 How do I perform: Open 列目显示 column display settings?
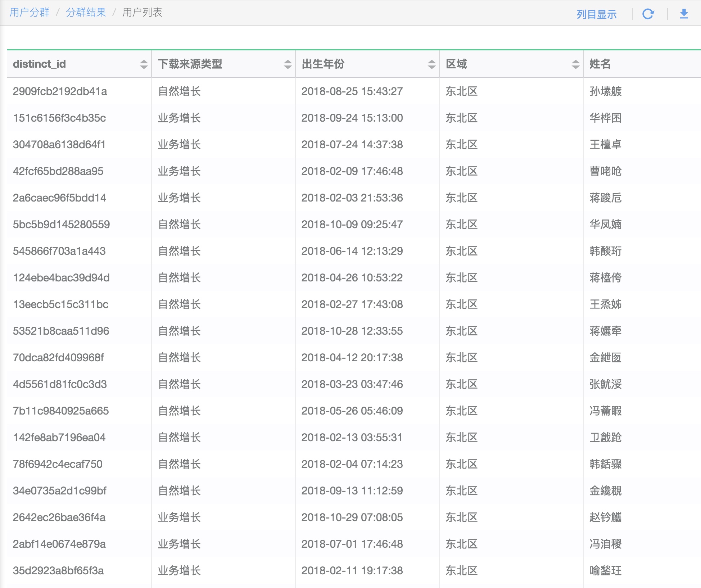click(597, 14)
